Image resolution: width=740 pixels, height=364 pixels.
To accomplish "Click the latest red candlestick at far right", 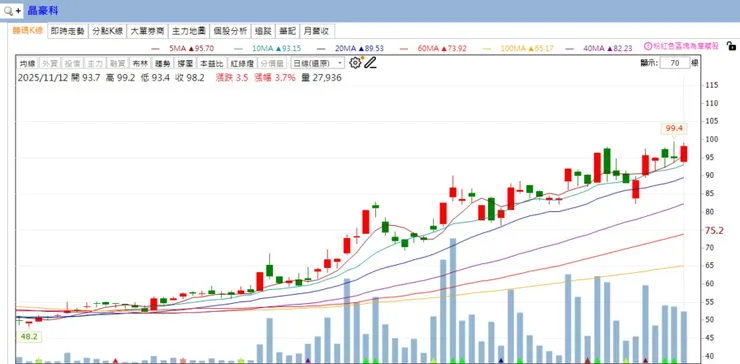I will (x=684, y=153).
